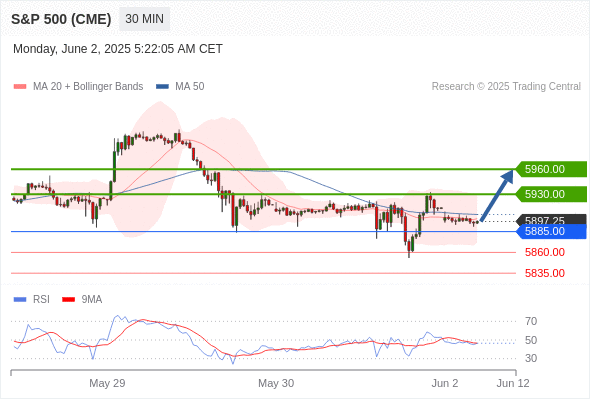Toggle the RSI legend label
Image resolution: width=590 pixels, height=400 pixels.
41,300
